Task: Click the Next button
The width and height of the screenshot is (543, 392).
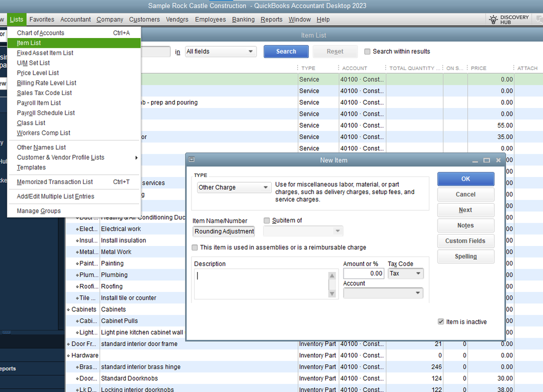Action: pos(465,210)
